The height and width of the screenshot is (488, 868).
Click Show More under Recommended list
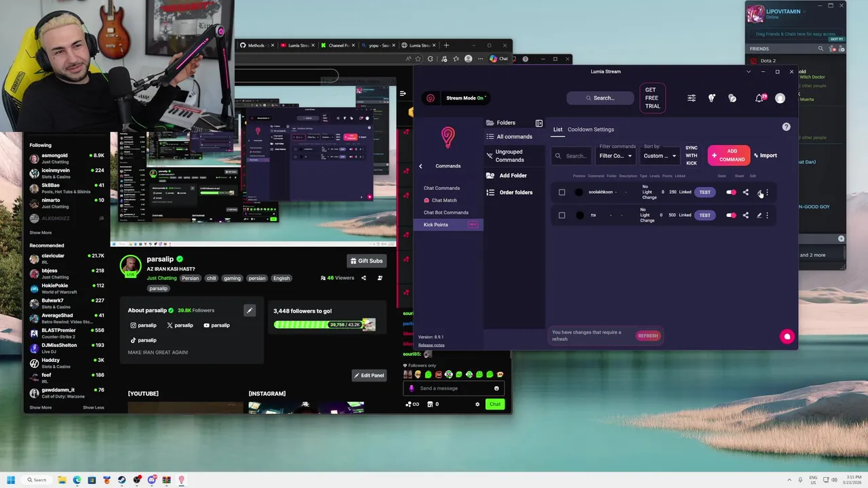(x=40, y=407)
